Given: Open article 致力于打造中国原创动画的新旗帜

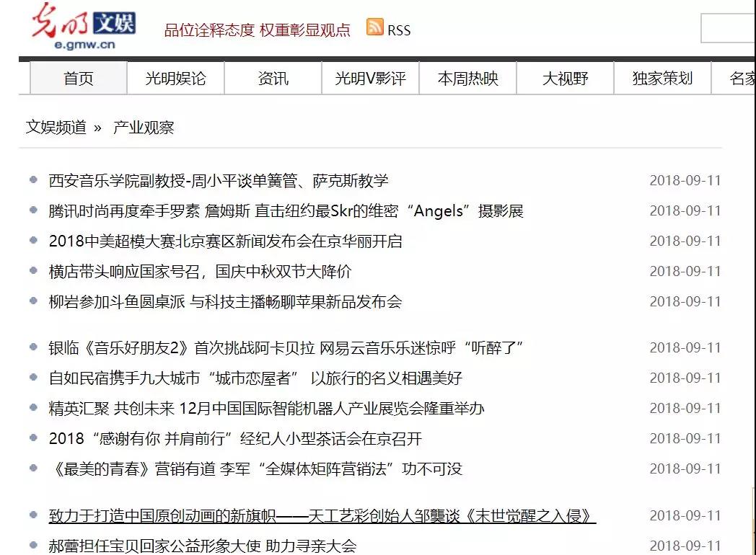Looking at the screenshot, I should (x=322, y=516).
